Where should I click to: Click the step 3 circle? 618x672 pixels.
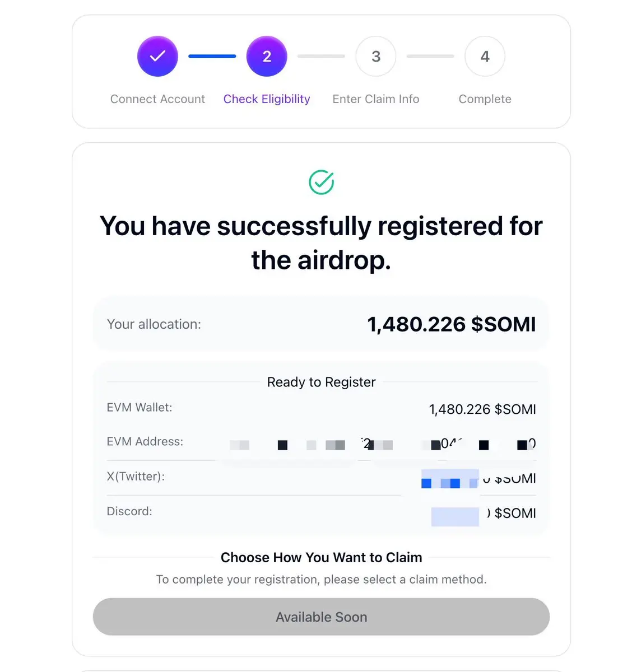click(x=376, y=56)
